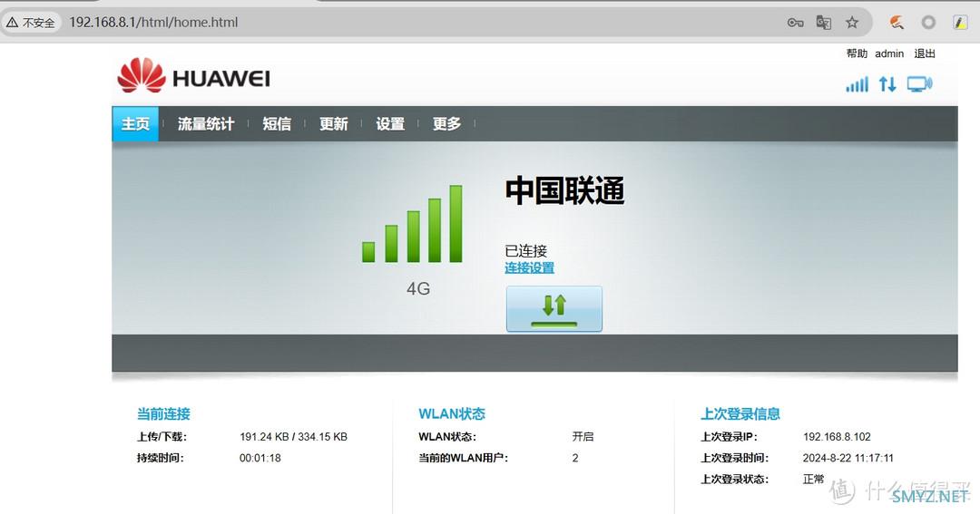Click the last login status value 正常

(813, 479)
